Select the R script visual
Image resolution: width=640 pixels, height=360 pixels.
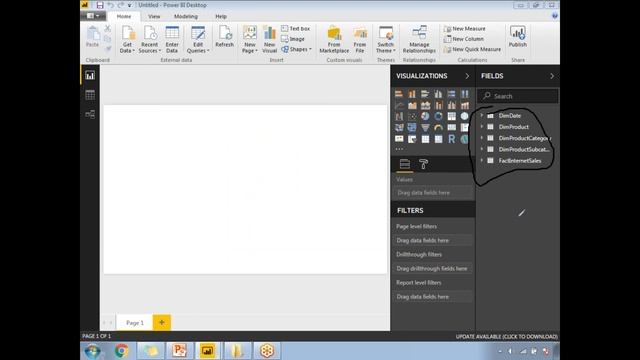coord(451,139)
